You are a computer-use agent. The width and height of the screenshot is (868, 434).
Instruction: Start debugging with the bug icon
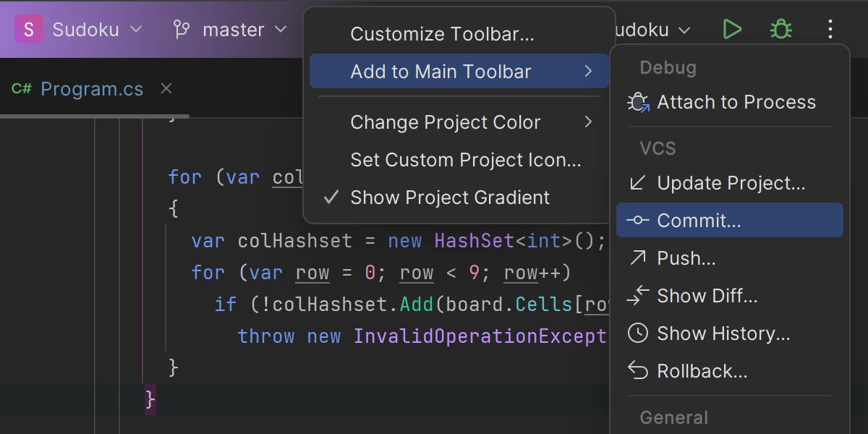click(780, 30)
